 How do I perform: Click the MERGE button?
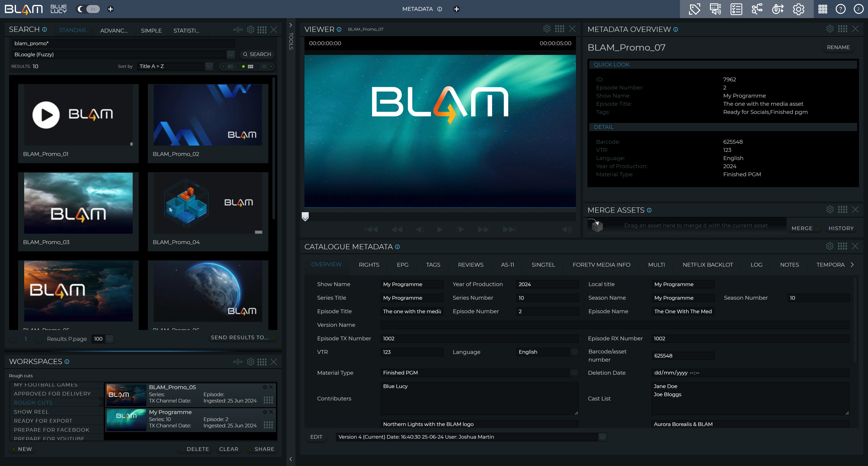[x=805, y=228]
